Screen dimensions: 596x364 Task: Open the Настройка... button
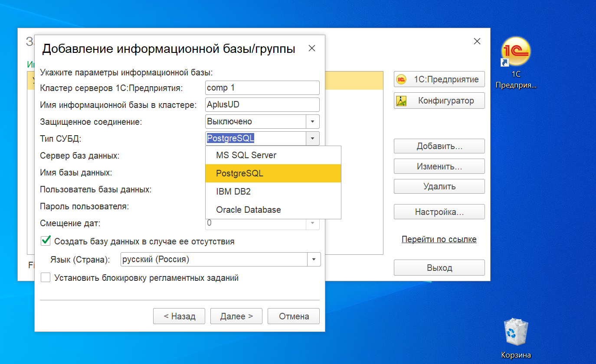pos(439,212)
